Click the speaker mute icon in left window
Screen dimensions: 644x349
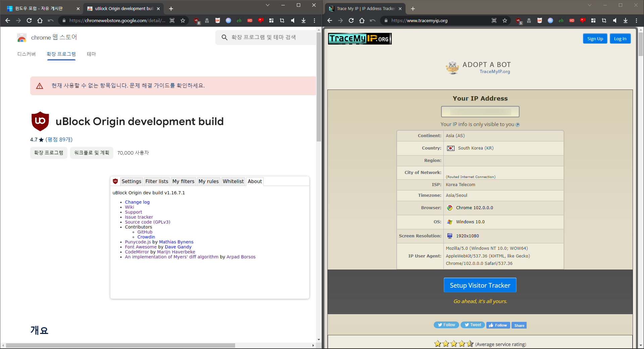293,20
